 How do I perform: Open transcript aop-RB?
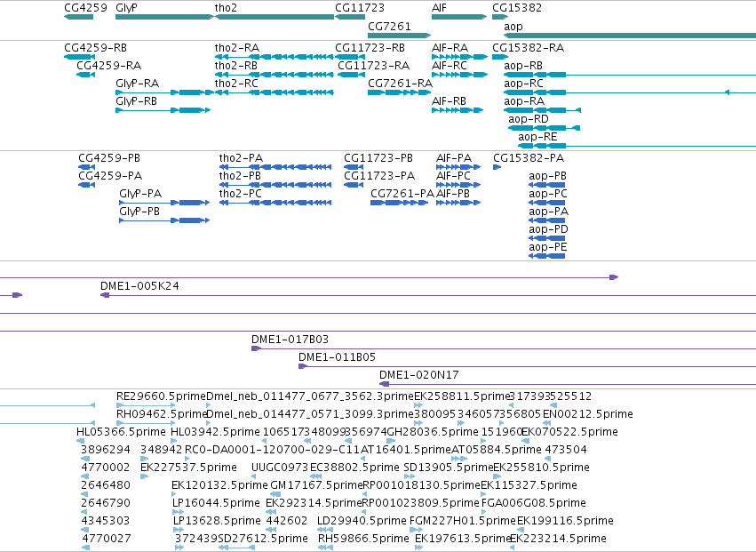pos(630,75)
